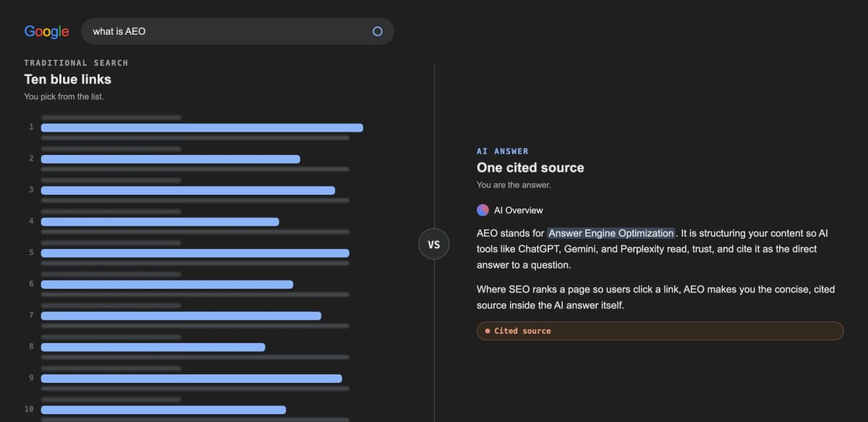868x422 pixels.
Task: Open blue link result number 10
Action: 163,410
